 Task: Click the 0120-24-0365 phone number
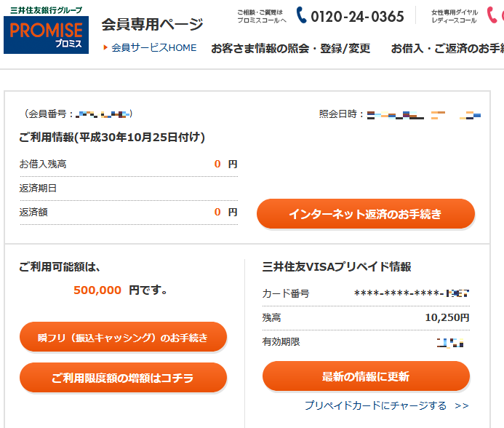pyautogui.click(x=357, y=17)
